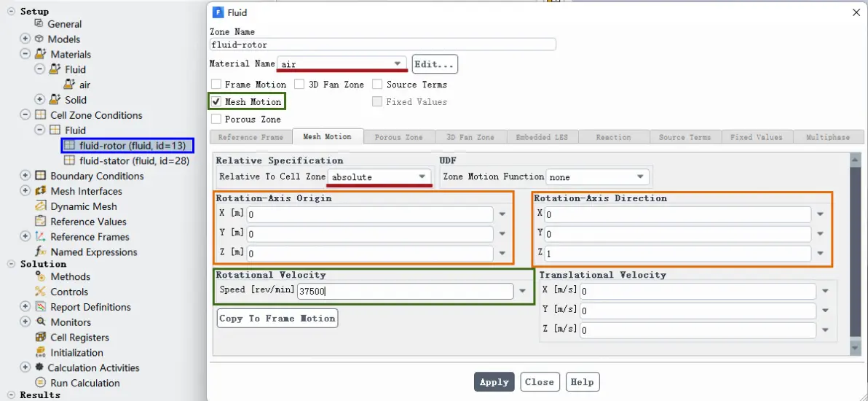The height and width of the screenshot is (401, 868).
Task: Open the Methods icon under Solution
Action: tap(40, 276)
